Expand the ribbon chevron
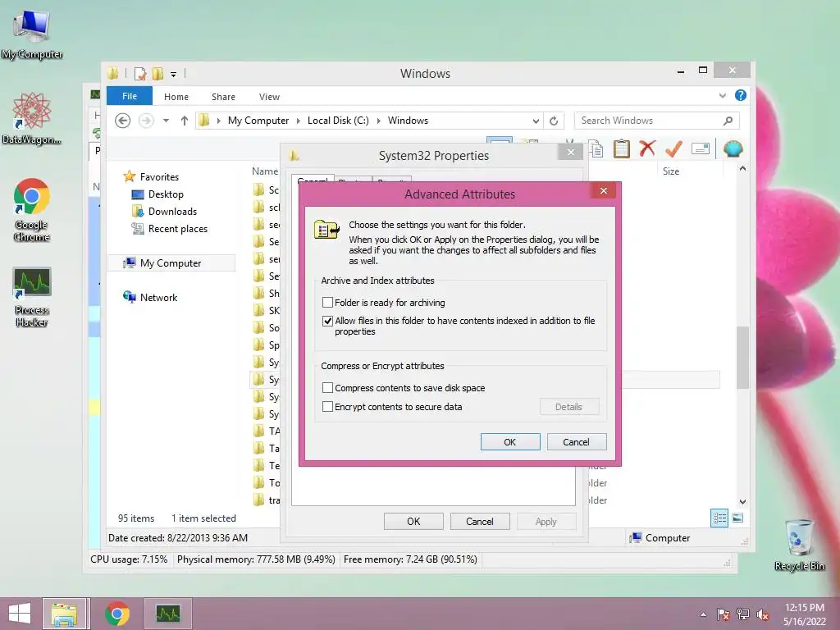The image size is (840, 630). pos(722,95)
